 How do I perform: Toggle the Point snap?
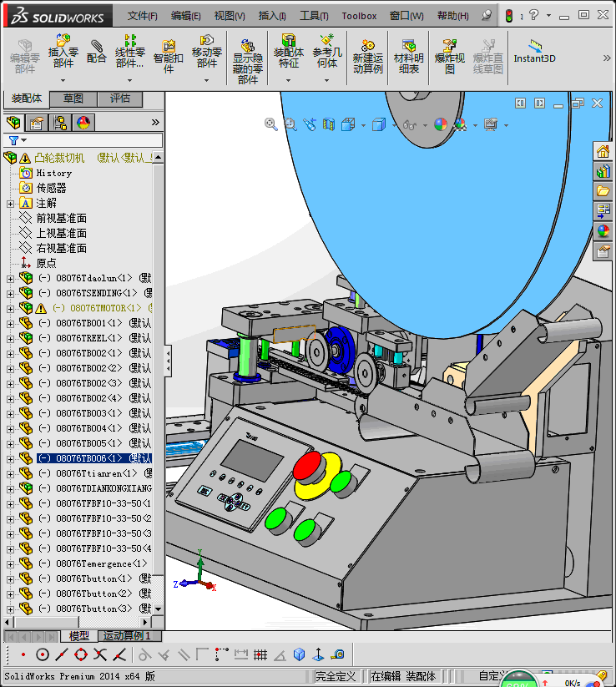click(23, 654)
